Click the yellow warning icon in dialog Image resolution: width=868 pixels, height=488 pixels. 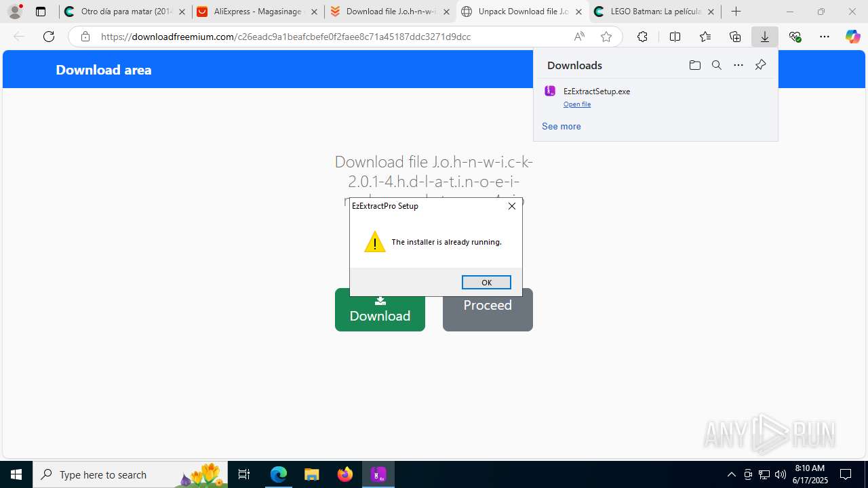374,242
